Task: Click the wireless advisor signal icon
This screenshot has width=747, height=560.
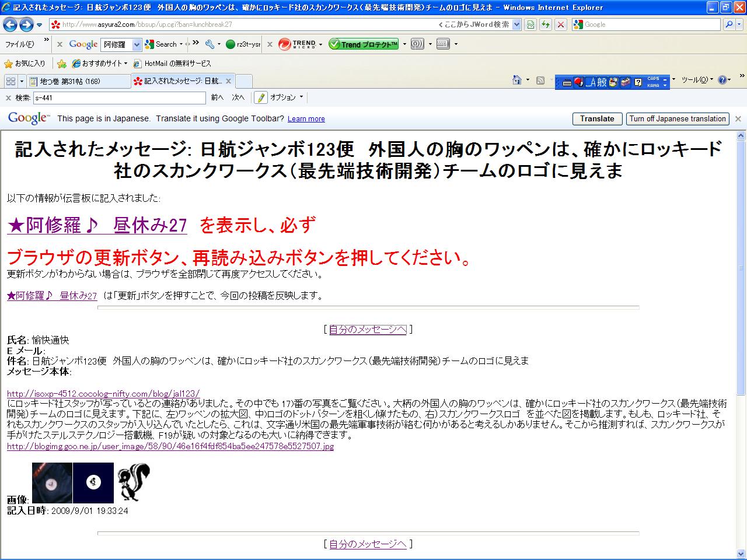Action: coord(417,44)
